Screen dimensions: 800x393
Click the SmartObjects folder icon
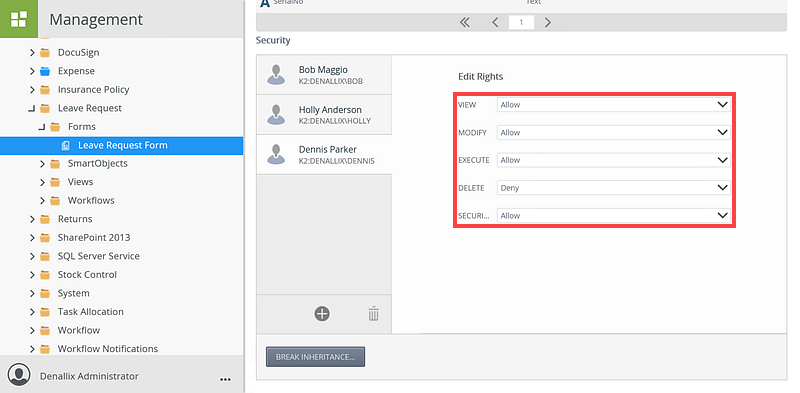(x=55, y=164)
